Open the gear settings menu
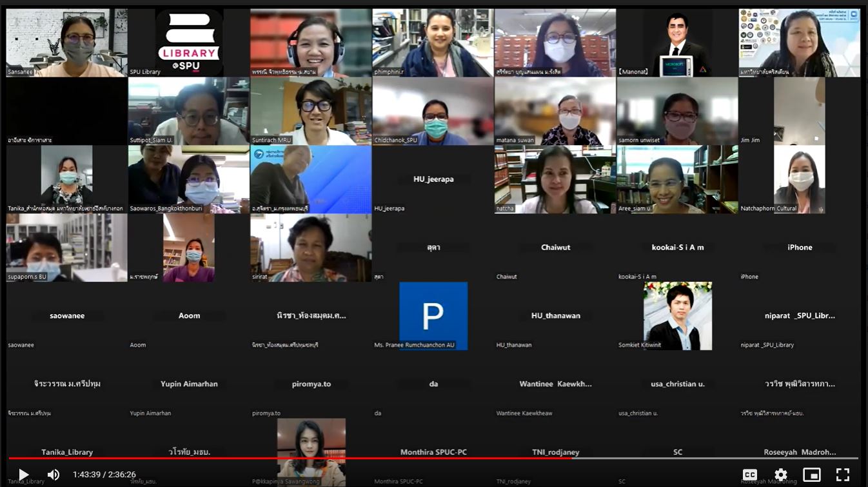The height and width of the screenshot is (487, 868). pyautogui.click(x=780, y=475)
